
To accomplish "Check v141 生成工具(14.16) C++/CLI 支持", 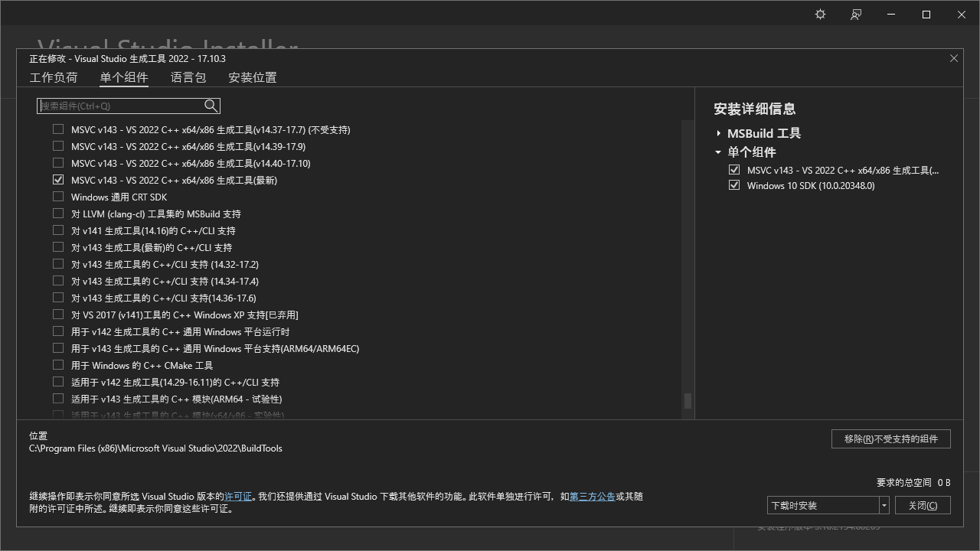I will [x=58, y=230].
